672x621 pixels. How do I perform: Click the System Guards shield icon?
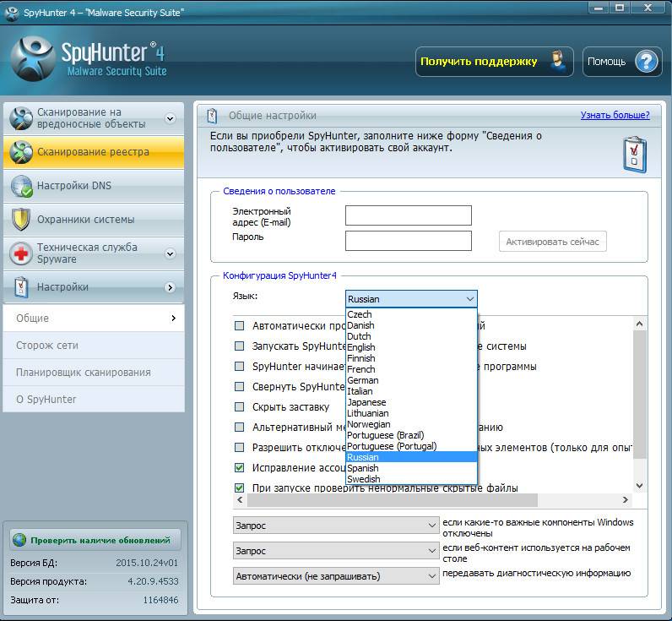point(20,219)
